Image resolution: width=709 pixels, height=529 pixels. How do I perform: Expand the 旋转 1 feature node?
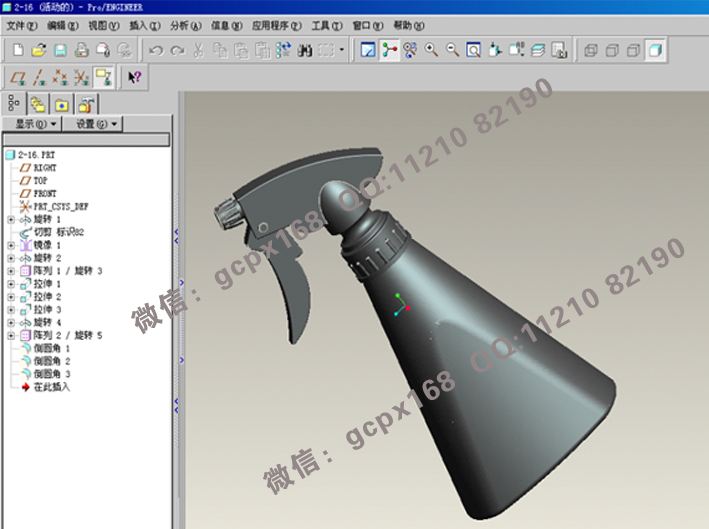coord(11,219)
